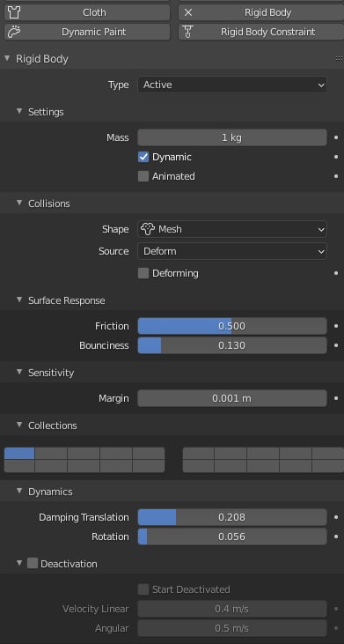This screenshot has width=344, height=644.
Task: Add Rigid Body Constraint physics
Action: click(x=260, y=32)
